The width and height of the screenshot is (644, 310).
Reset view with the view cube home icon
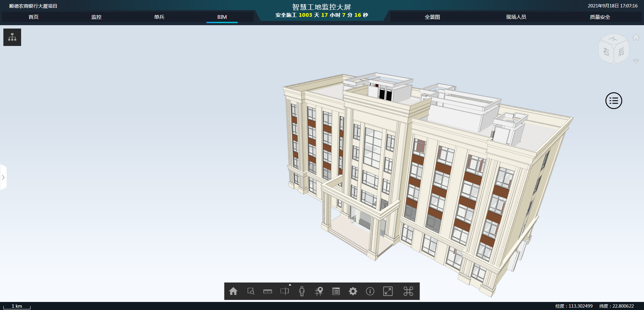[x=636, y=37]
